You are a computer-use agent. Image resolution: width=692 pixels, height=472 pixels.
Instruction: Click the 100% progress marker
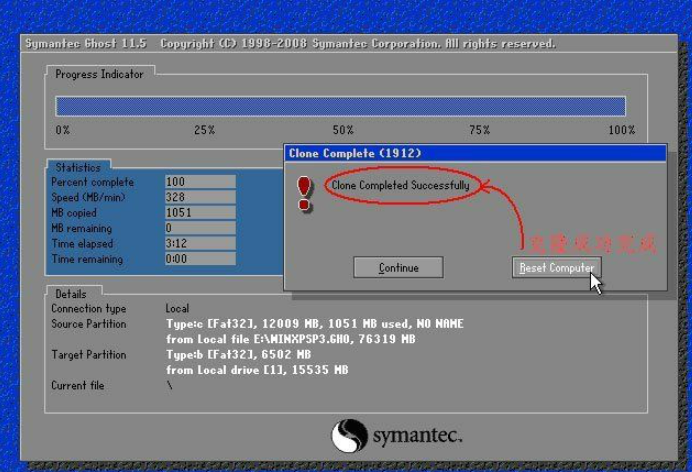[x=621, y=130]
